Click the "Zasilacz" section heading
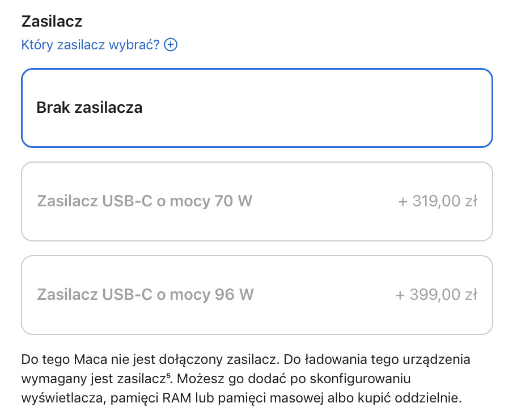The width and height of the screenshot is (517, 420). point(52,22)
